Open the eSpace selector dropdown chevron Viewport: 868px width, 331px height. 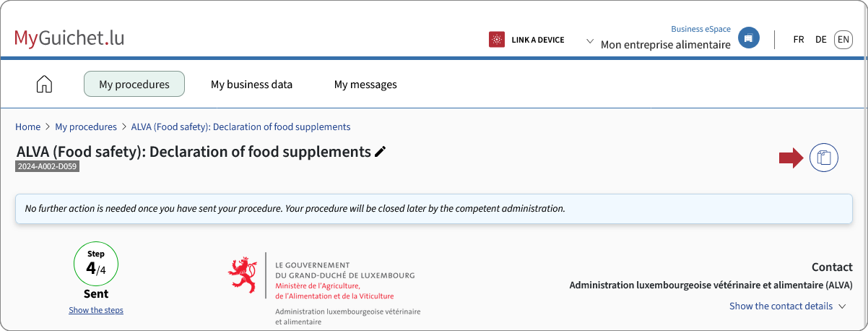[x=589, y=40]
